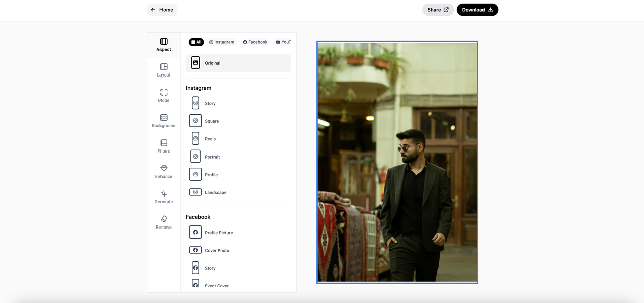Open the Aspect panel in the sidebar
The width and height of the screenshot is (644, 303).
point(164,45)
